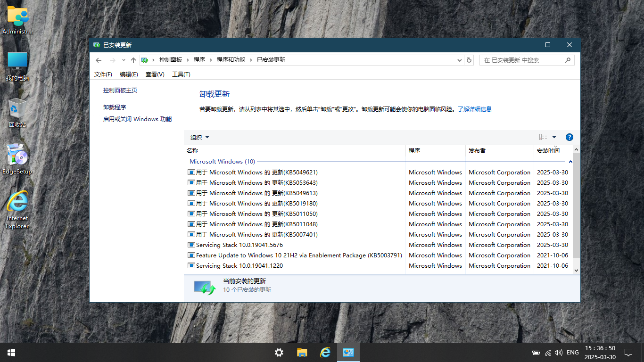Viewport: 644px width, 362px height.
Task: Click the Control Panel taskbar button
Action: (x=348, y=353)
